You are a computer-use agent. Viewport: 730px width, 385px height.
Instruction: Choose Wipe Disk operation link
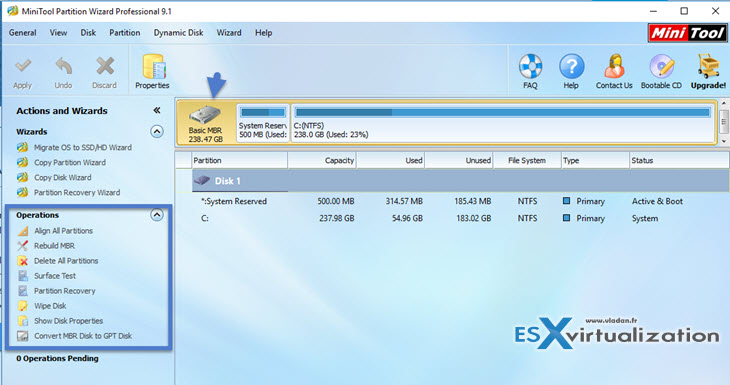coord(50,306)
